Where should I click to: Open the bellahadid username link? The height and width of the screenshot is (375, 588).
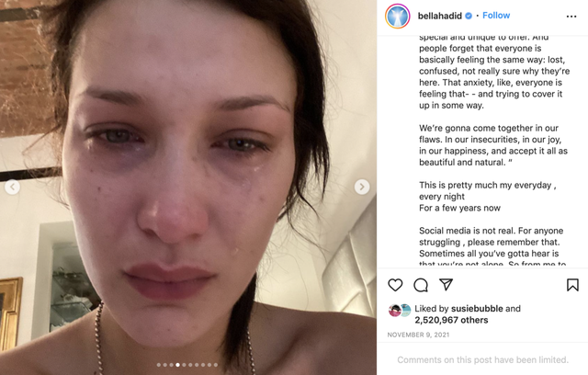click(x=440, y=16)
